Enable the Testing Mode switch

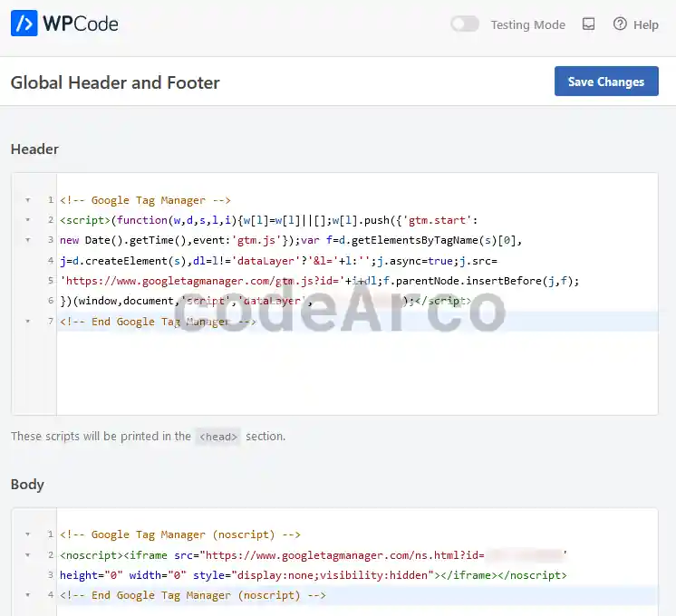click(465, 24)
